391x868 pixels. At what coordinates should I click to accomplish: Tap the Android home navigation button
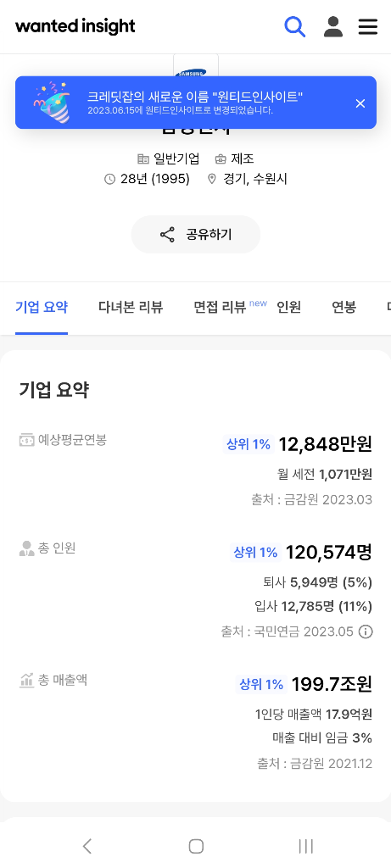pos(195,846)
